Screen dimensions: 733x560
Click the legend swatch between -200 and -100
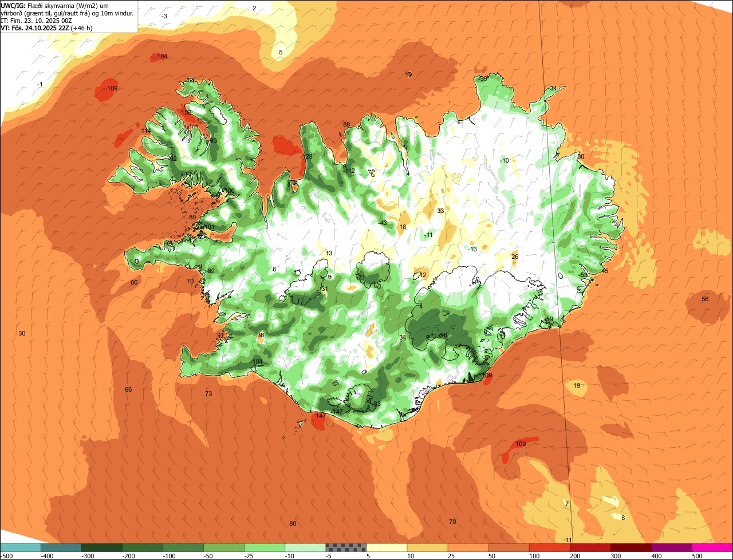pos(143,547)
